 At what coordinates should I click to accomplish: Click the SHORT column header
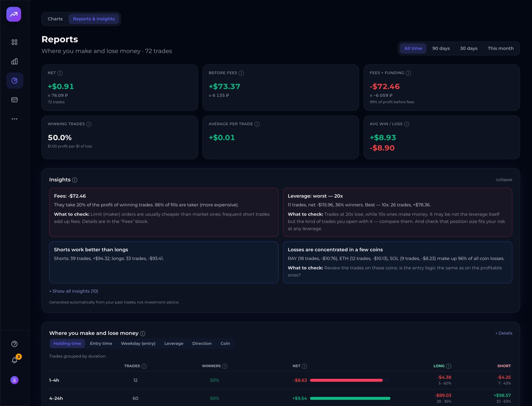point(504,366)
